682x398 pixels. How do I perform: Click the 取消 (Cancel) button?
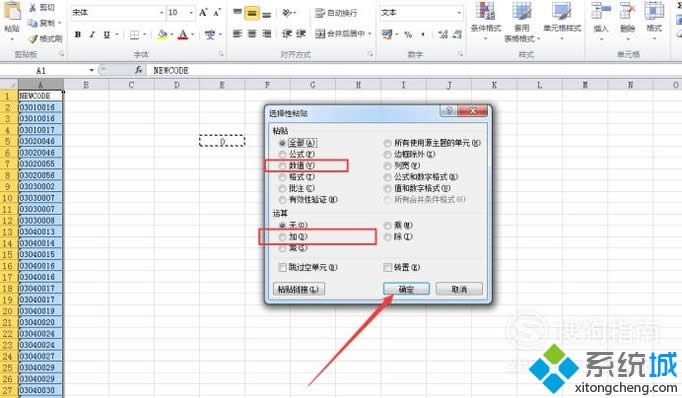click(x=459, y=289)
